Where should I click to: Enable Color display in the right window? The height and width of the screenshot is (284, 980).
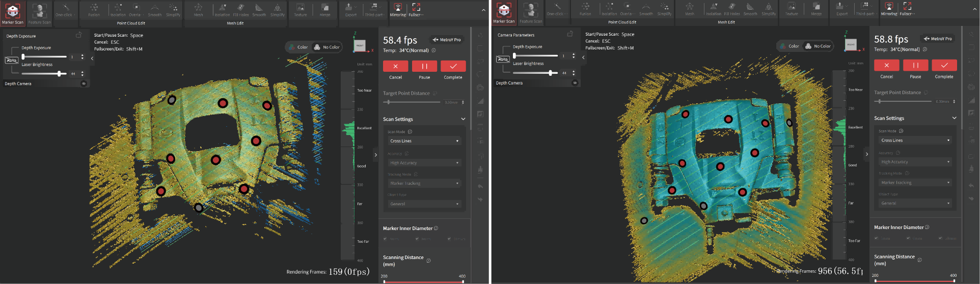point(789,46)
